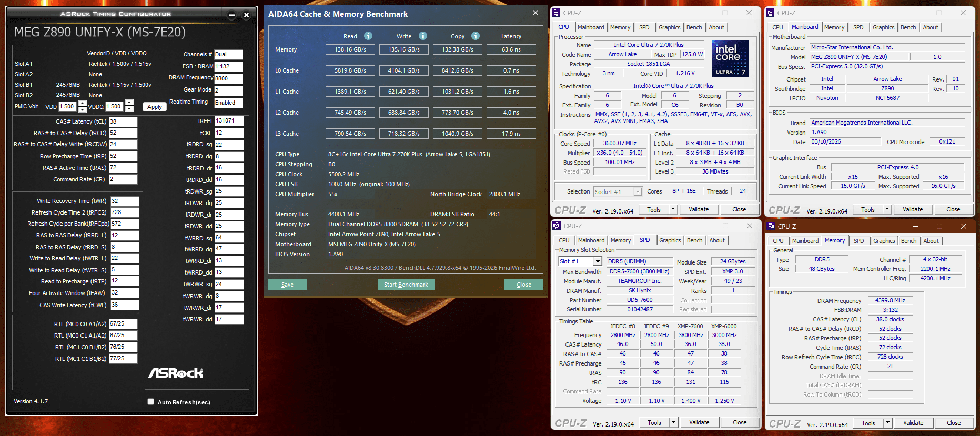
Task: Click the Tools button in CPU-Z SPD window
Action: (x=654, y=422)
